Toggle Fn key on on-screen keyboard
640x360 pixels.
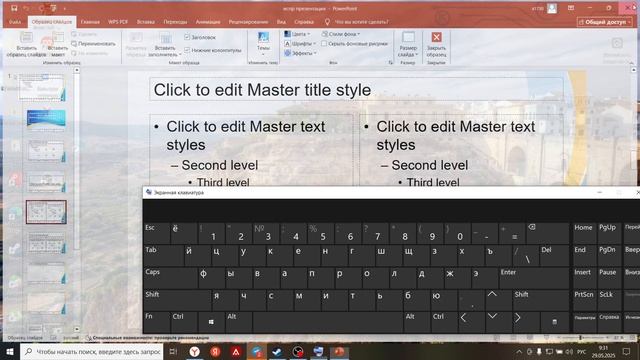(156, 322)
